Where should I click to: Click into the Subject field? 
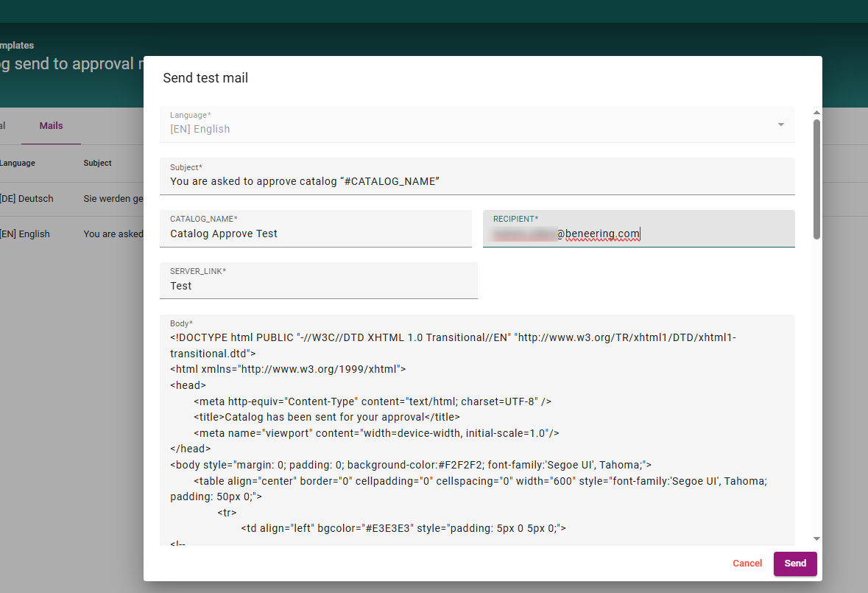(476, 181)
